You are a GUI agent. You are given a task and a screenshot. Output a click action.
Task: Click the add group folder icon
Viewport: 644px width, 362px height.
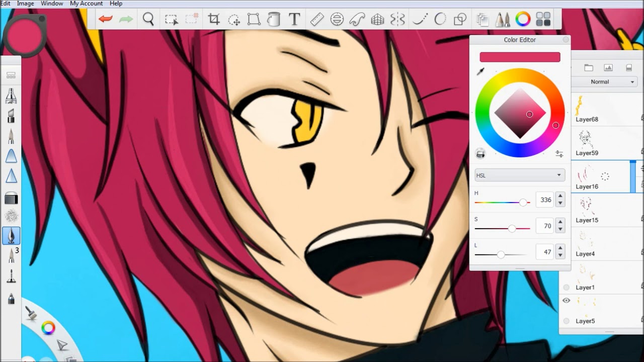(588, 68)
